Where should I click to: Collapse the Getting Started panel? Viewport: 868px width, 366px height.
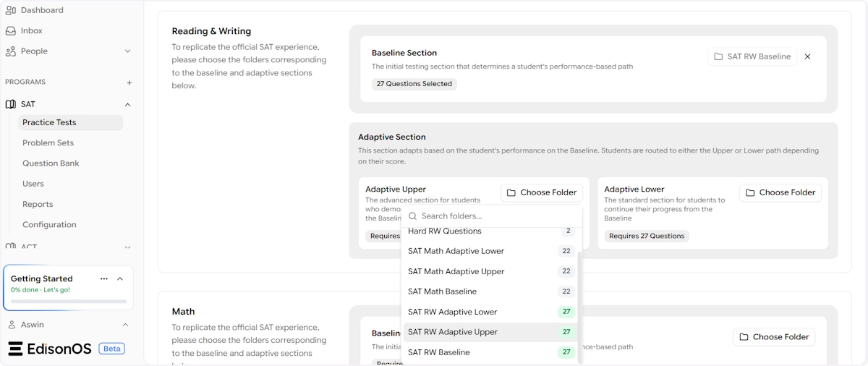(120, 278)
